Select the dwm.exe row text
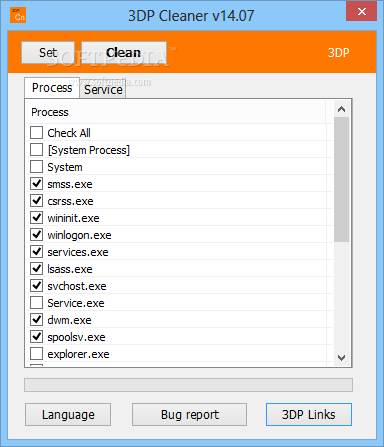This screenshot has height=447, width=384. pyautogui.click(x=69, y=320)
